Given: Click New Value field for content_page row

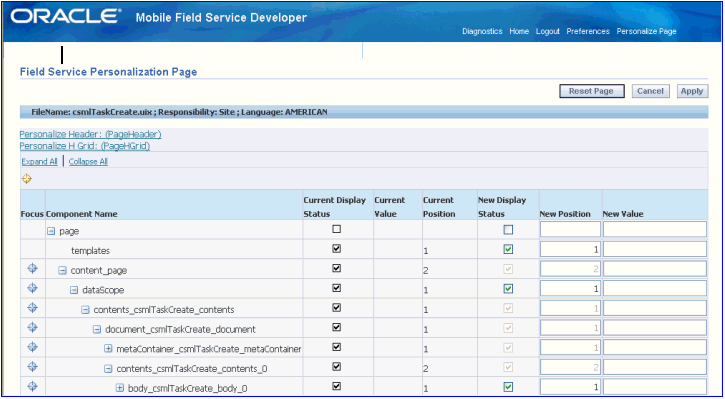Looking at the screenshot, I should click(x=655, y=269).
